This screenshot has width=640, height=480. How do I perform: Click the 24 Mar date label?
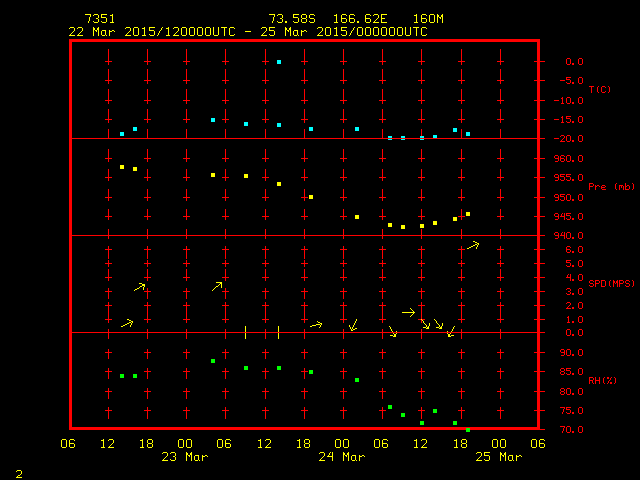(x=342, y=457)
